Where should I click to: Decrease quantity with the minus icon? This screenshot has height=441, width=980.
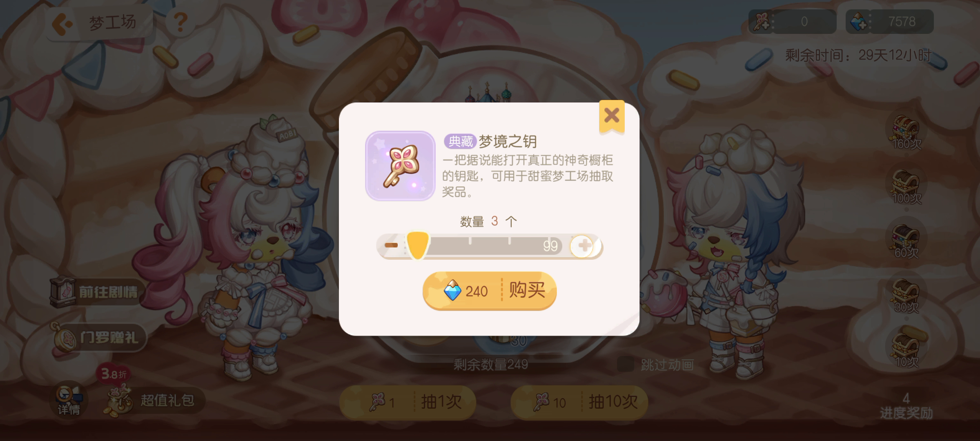pos(391,245)
